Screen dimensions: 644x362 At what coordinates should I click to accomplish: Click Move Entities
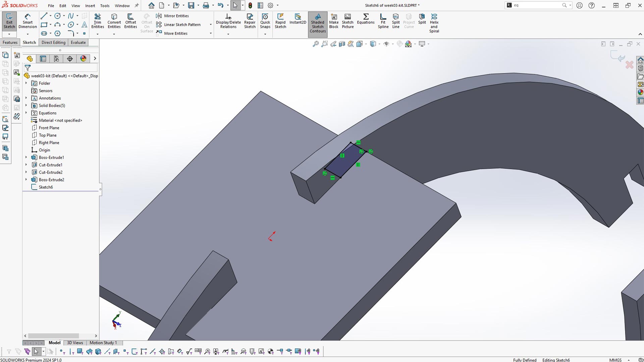[x=172, y=33]
